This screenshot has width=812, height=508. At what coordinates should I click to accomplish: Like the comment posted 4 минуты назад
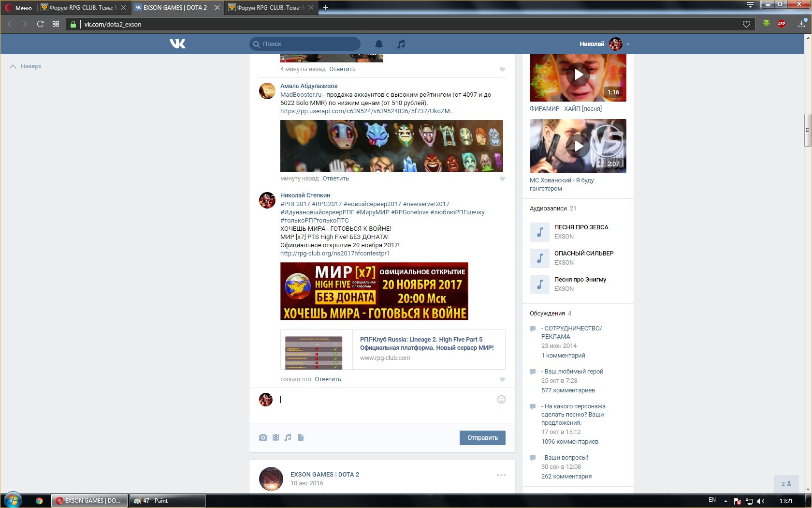click(502, 70)
